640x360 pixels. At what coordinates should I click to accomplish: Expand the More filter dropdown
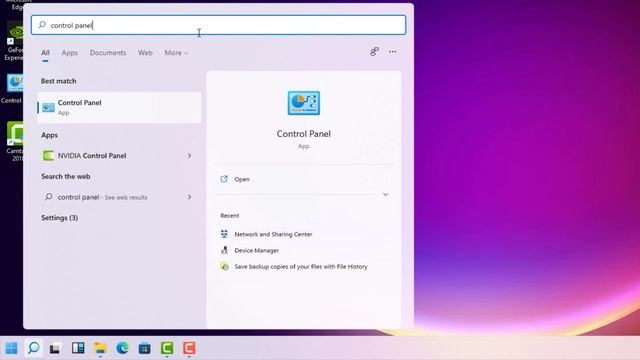(176, 53)
